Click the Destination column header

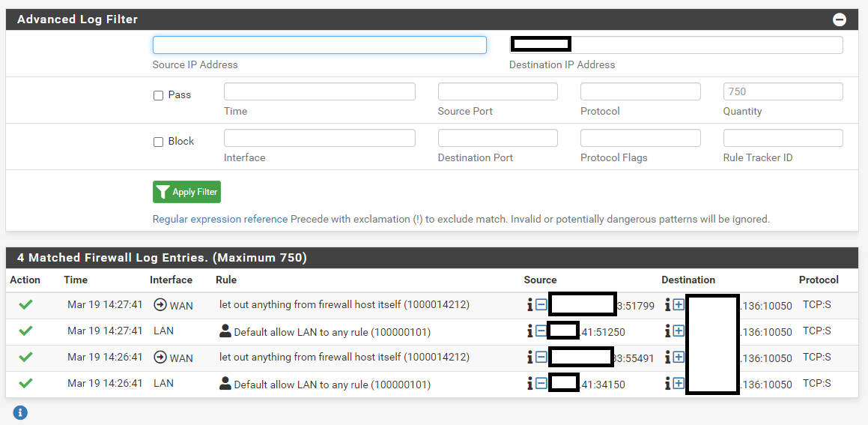coord(688,280)
